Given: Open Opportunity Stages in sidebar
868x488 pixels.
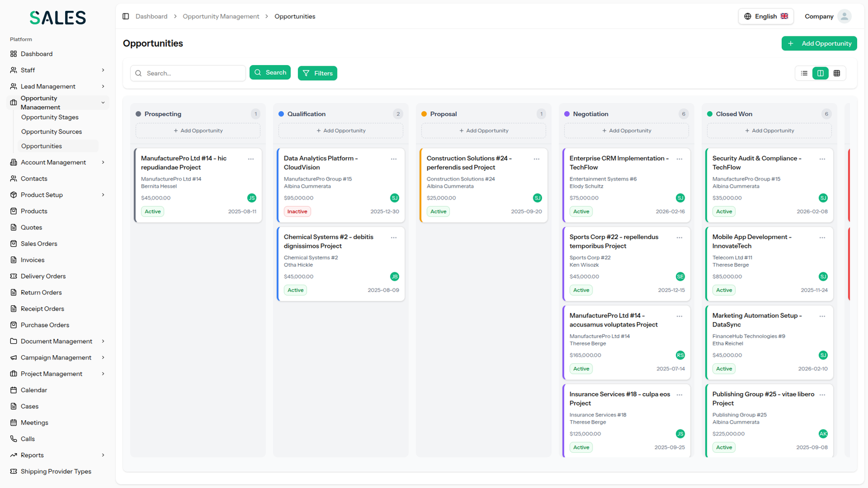Looking at the screenshot, I should click(x=50, y=117).
